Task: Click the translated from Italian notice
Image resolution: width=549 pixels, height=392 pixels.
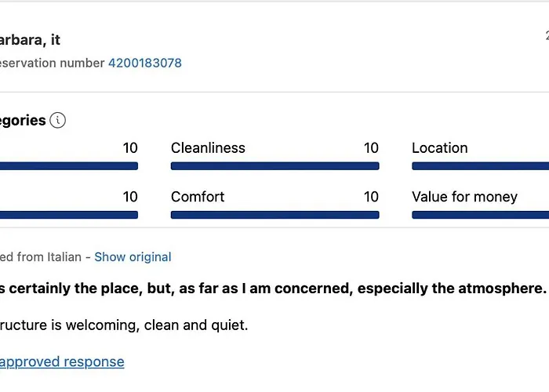Action: (x=44, y=257)
